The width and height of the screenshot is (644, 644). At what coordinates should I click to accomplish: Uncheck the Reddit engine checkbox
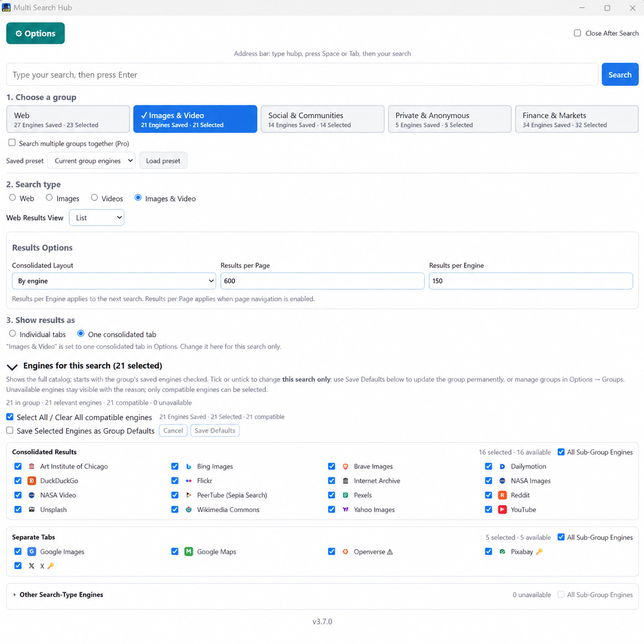coord(488,495)
